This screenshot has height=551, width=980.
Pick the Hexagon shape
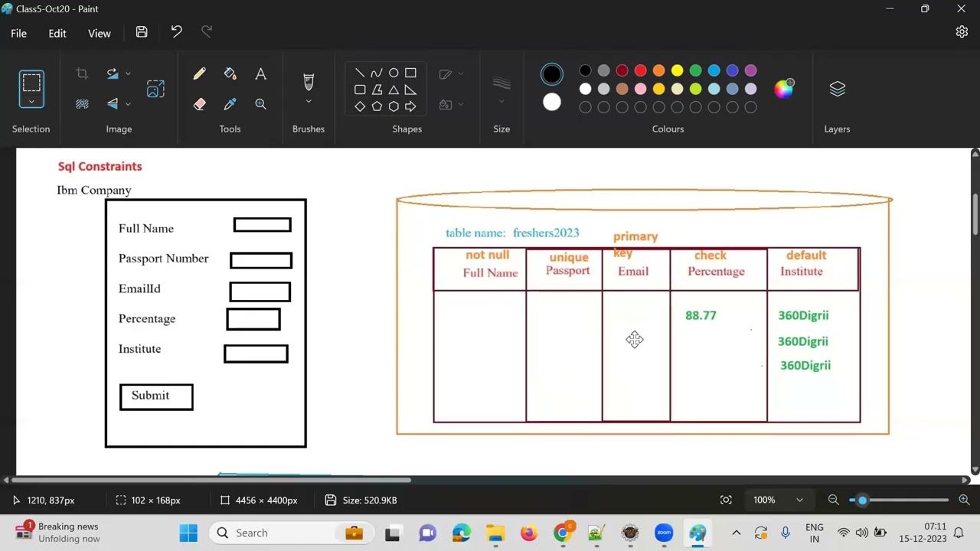click(x=394, y=106)
